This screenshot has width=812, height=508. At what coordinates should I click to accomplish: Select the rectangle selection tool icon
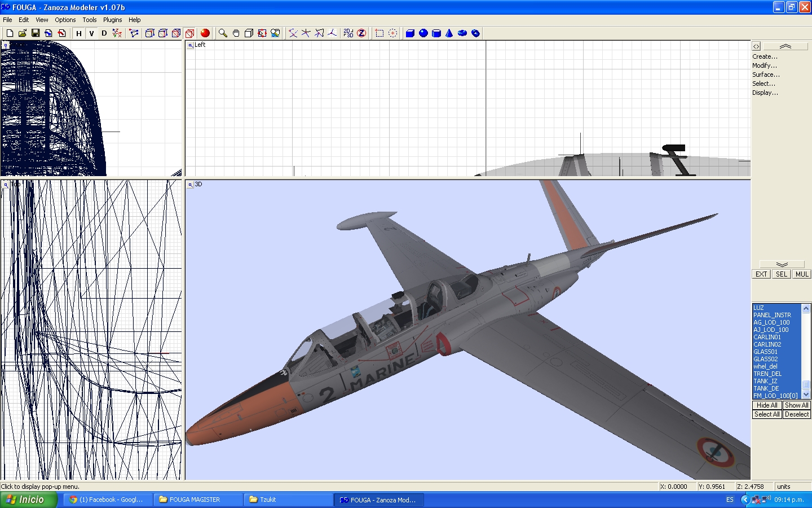(x=379, y=33)
